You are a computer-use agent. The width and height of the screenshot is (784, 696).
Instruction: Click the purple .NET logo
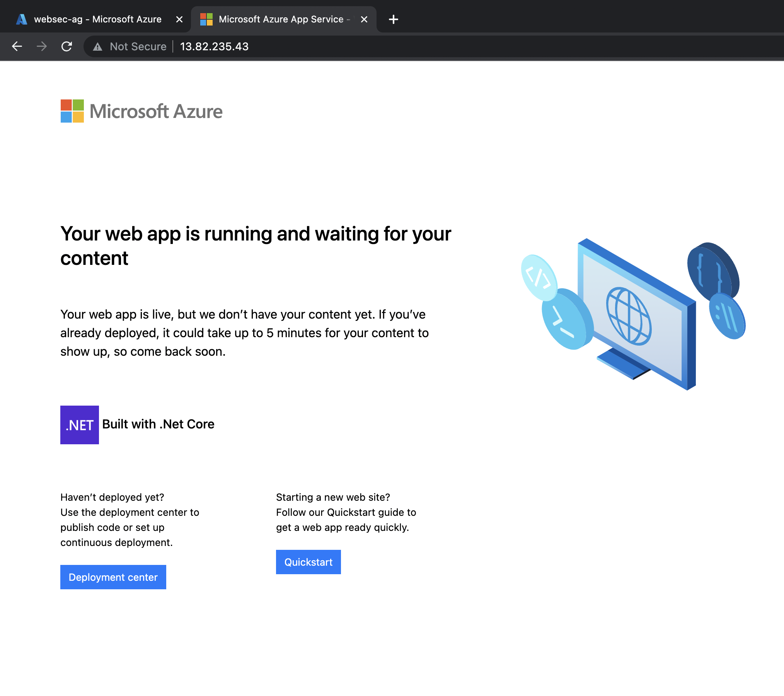(80, 425)
